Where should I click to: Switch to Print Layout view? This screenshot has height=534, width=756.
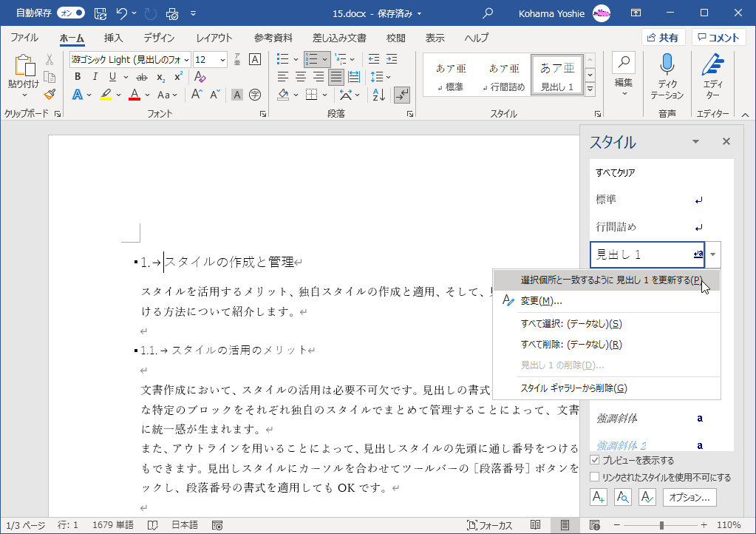click(x=565, y=525)
